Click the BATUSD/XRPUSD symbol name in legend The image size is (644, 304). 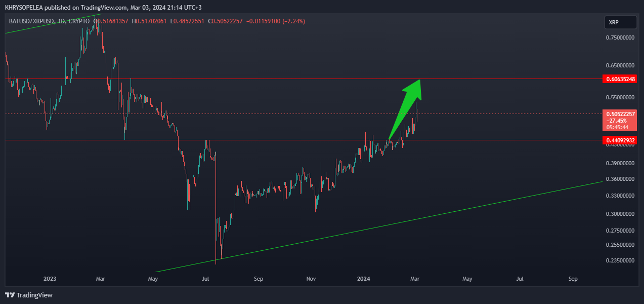point(32,21)
